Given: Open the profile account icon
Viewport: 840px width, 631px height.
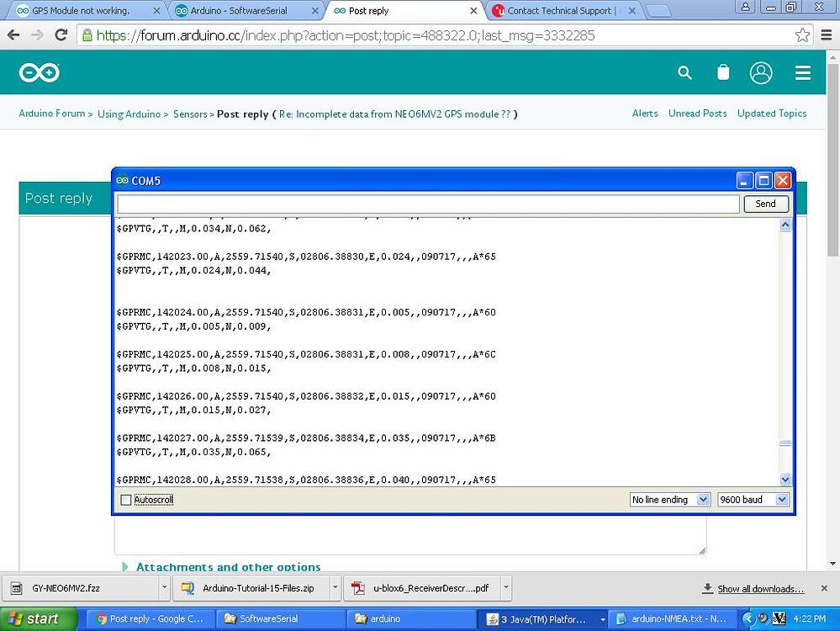Looking at the screenshot, I should (761, 73).
